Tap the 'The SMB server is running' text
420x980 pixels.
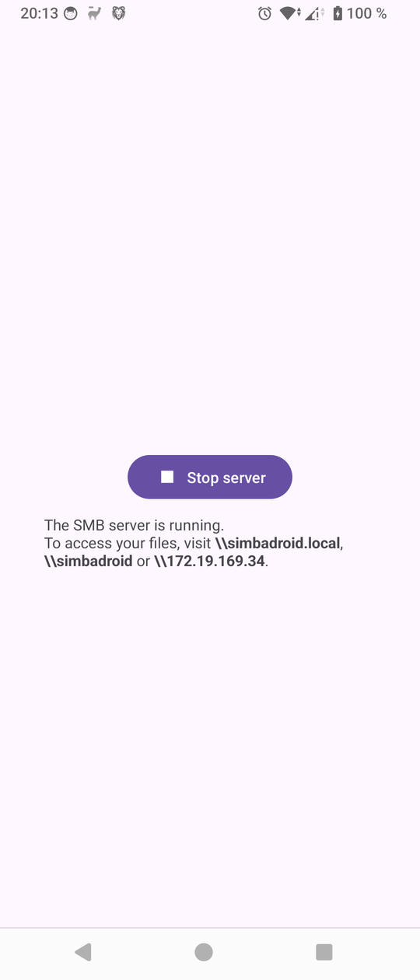[134, 525]
